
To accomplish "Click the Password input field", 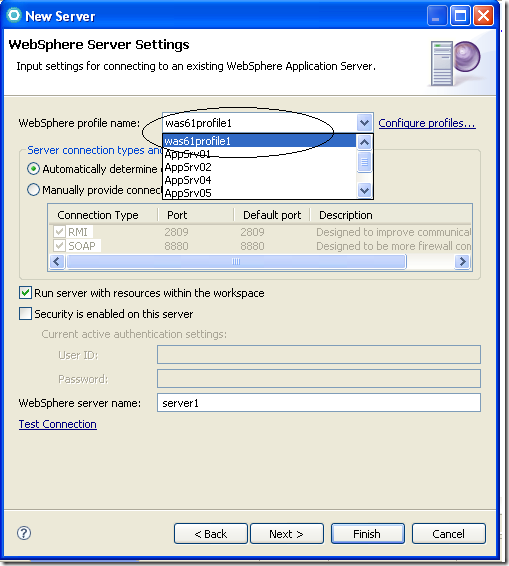I will point(319,379).
